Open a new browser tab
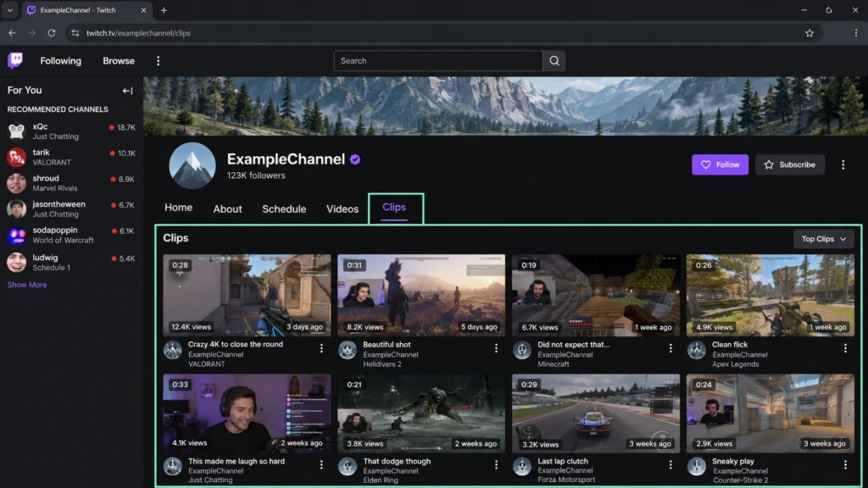This screenshot has width=868, height=488. (164, 10)
